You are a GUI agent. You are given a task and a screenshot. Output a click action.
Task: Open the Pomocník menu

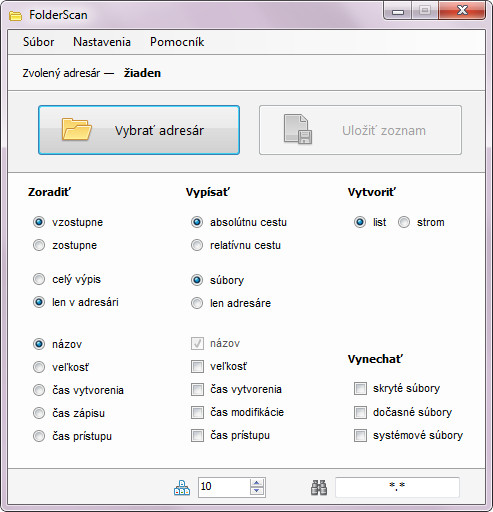pyautogui.click(x=177, y=42)
